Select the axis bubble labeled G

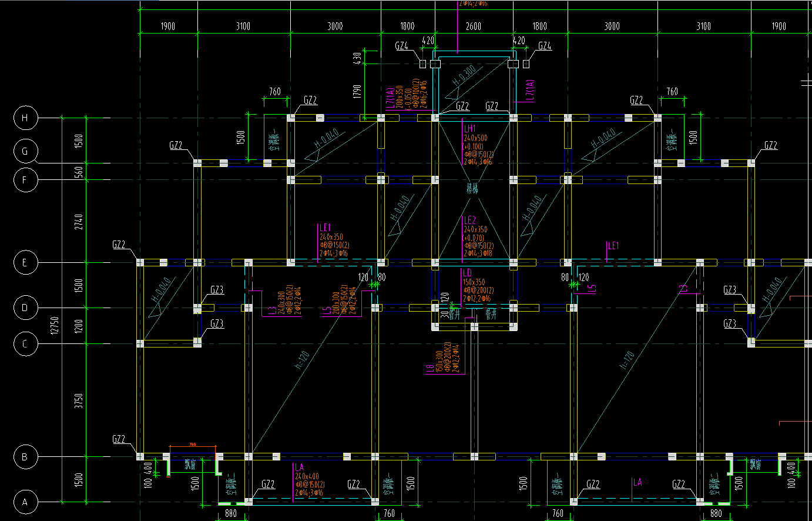(25, 151)
